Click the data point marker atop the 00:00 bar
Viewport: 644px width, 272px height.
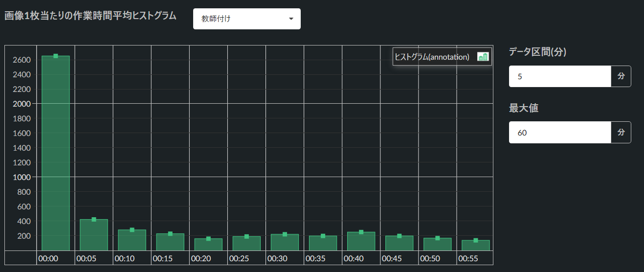(56, 56)
